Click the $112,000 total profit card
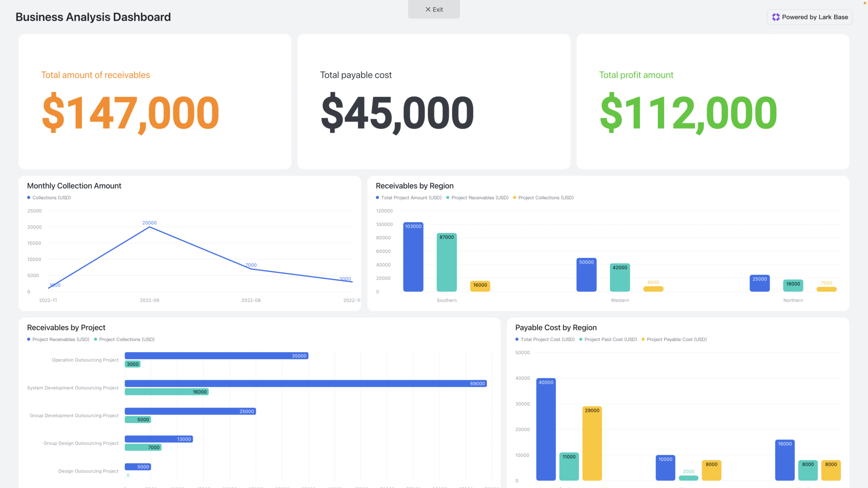 coord(713,102)
